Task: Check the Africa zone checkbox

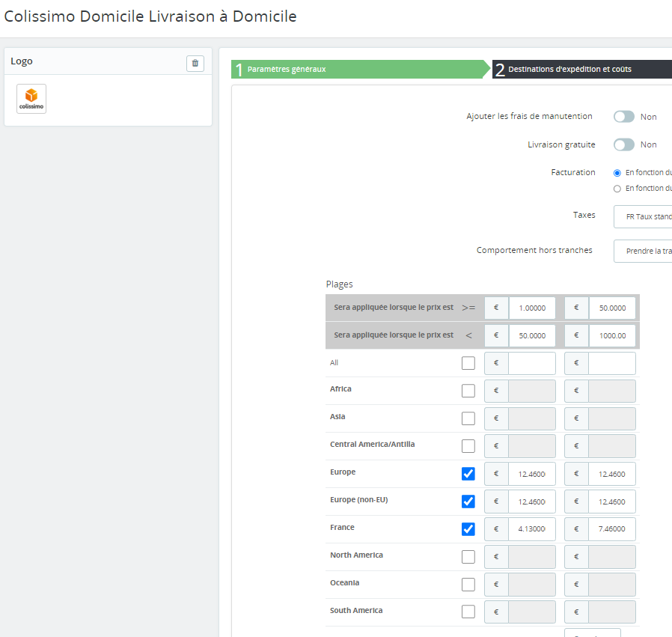Action: (x=468, y=391)
